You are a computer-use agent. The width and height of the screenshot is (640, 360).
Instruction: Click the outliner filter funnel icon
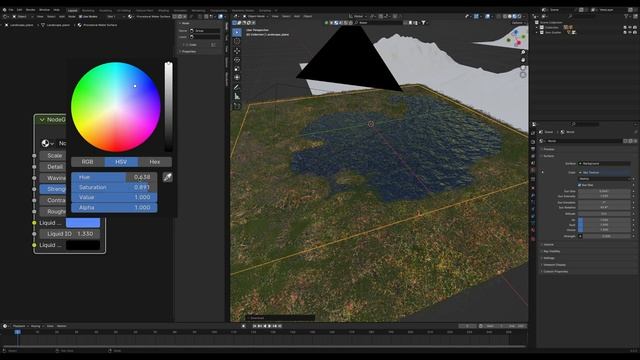627,16
